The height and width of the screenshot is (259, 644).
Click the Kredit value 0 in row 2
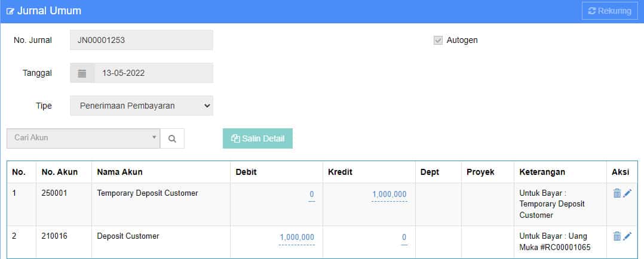[404, 238]
